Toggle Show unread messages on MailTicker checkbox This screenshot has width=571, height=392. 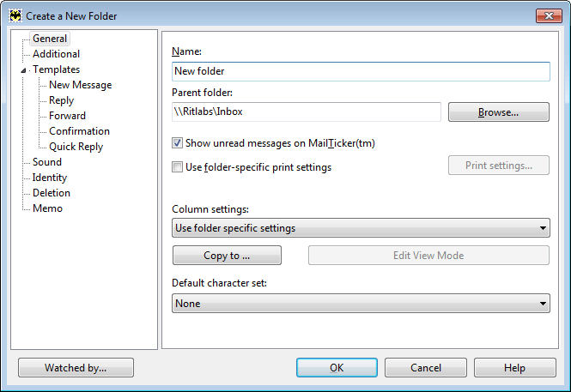pyautogui.click(x=177, y=143)
